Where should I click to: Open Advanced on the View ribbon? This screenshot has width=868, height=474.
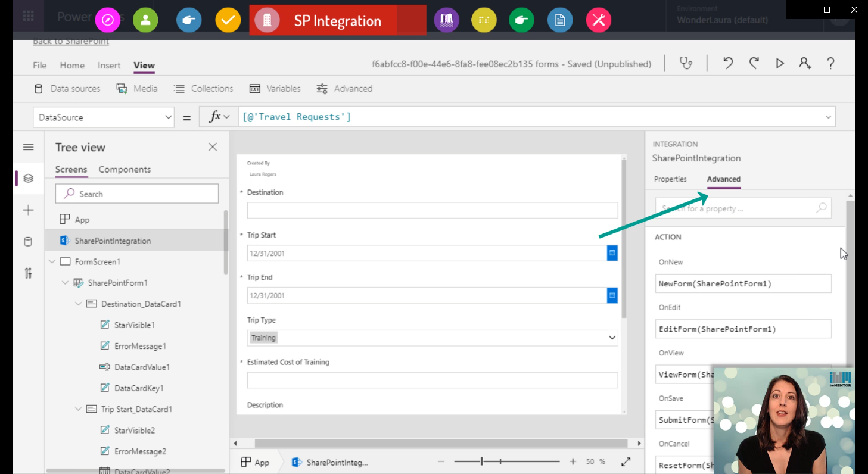pos(344,88)
